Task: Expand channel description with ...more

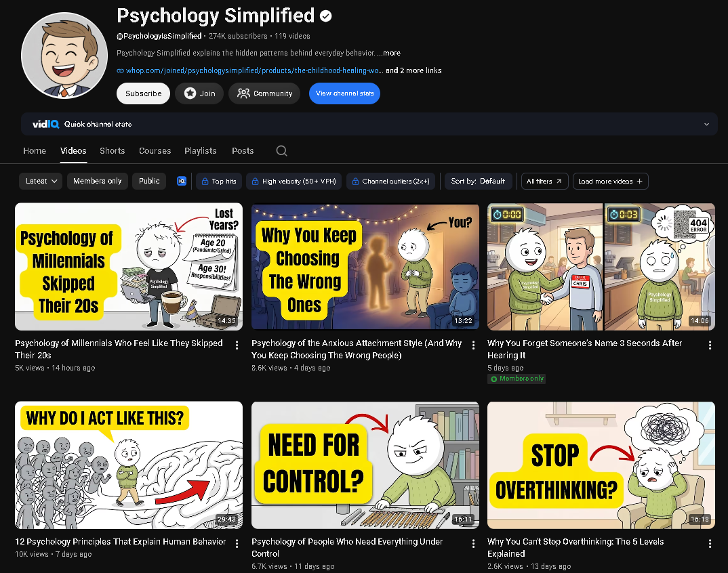Action: point(389,53)
